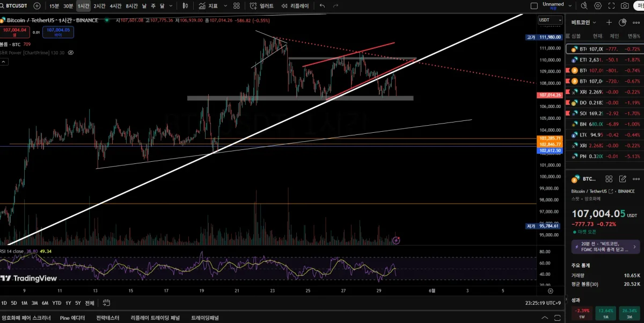
Task: Open the Pine 에디터 tab
Action: 72,318
